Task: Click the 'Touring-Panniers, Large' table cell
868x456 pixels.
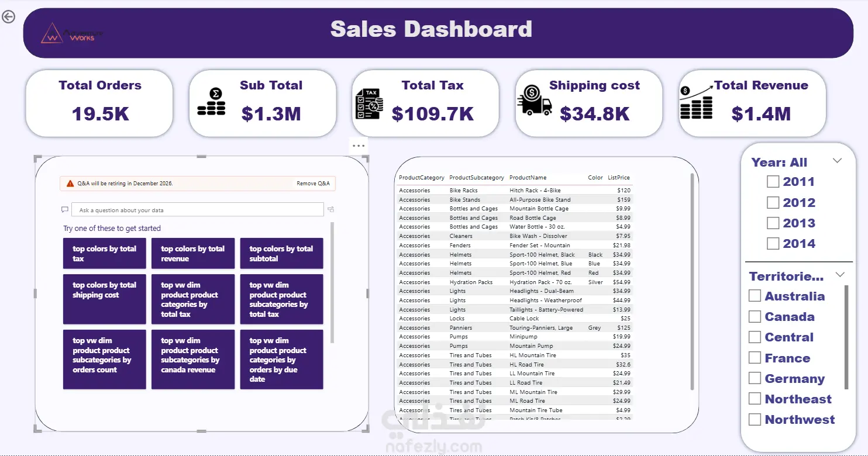Action: 541,328
